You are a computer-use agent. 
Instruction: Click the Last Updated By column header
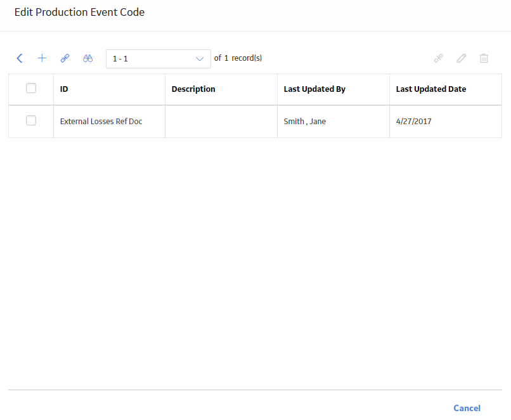pyautogui.click(x=314, y=89)
